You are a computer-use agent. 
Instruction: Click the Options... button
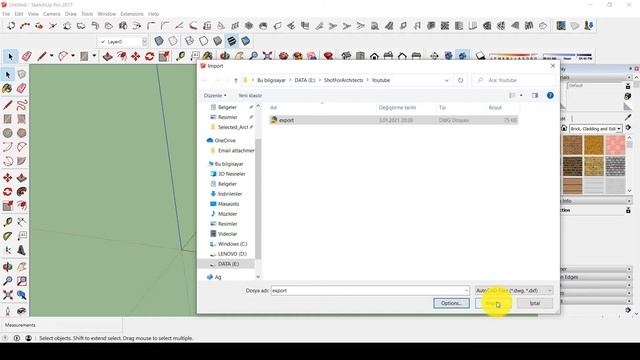tap(451, 303)
